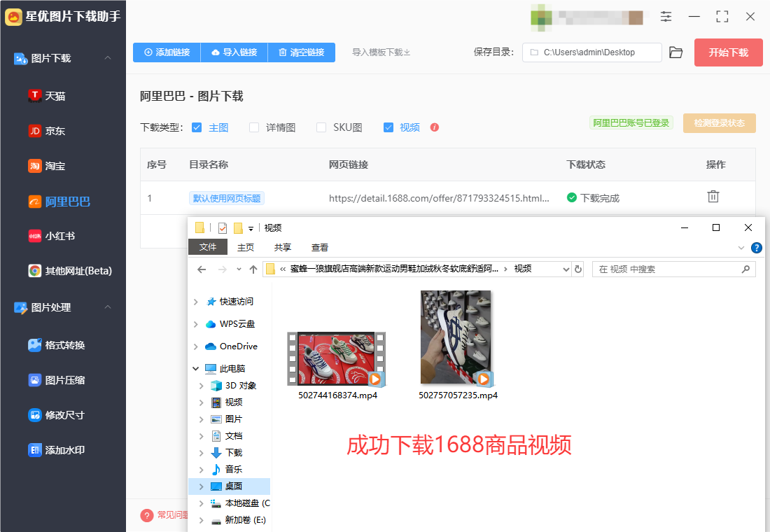Screen dimensions: 770x532
Task: Click the 检测登录状态 button
Action: pyautogui.click(x=720, y=122)
